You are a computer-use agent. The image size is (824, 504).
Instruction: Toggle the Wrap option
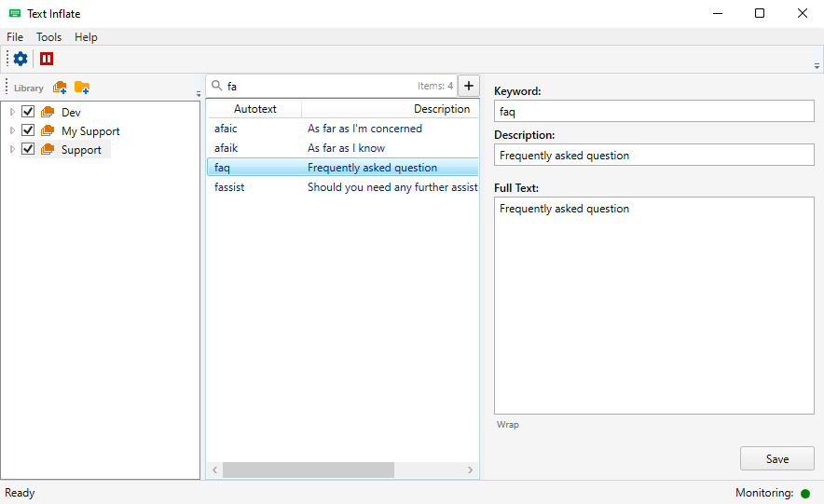click(x=508, y=425)
